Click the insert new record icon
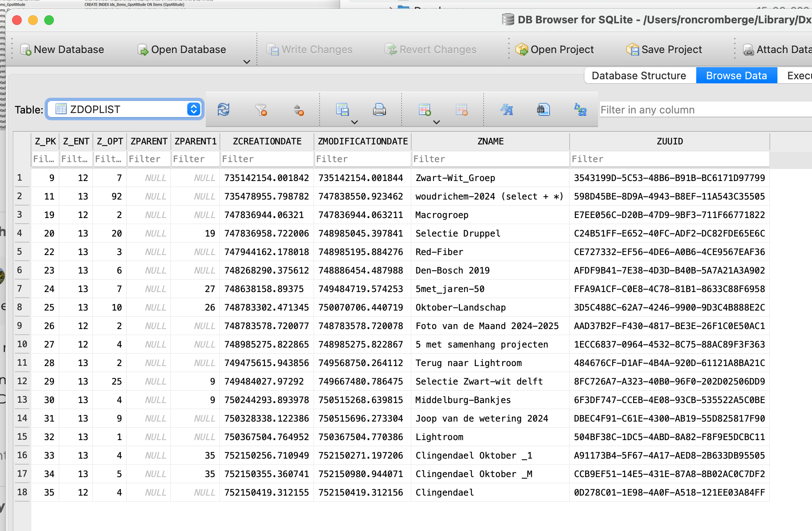This screenshot has height=531, width=812. (x=424, y=109)
